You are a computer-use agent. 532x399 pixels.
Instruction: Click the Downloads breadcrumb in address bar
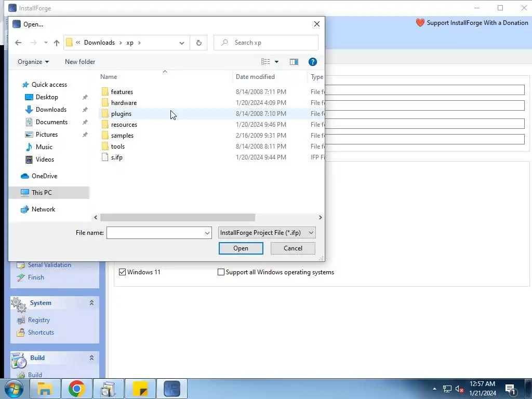99,43
